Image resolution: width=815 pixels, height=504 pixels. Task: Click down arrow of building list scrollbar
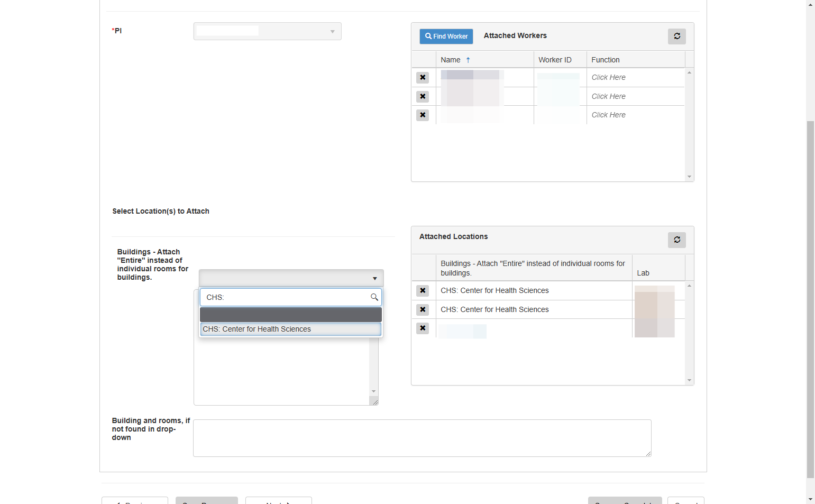point(373,392)
